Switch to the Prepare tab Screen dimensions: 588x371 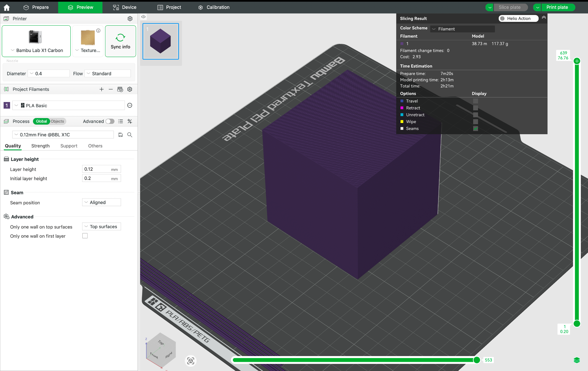(x=36, y=7)
